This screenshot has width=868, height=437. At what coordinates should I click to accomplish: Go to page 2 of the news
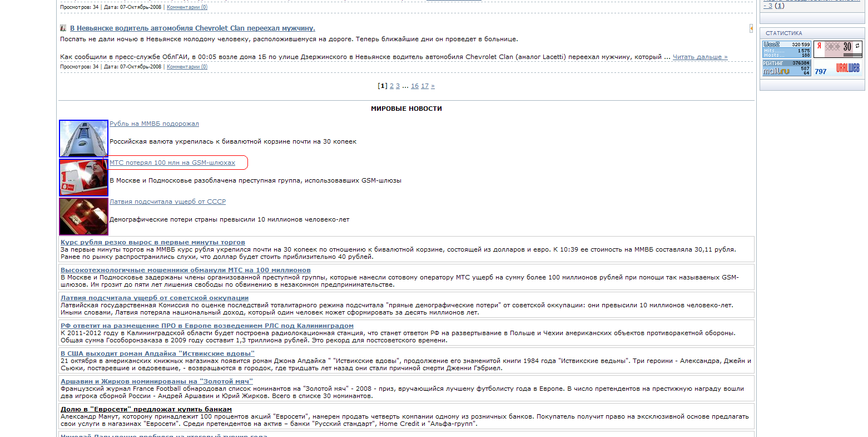coord(391,86)
